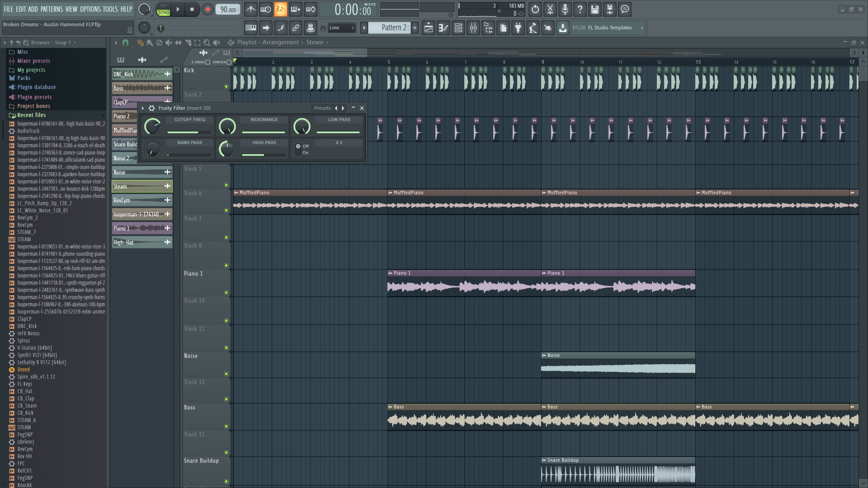Click the save project floppy icon
The width and height of the screenshot is (868, 488).
(595, 9)
